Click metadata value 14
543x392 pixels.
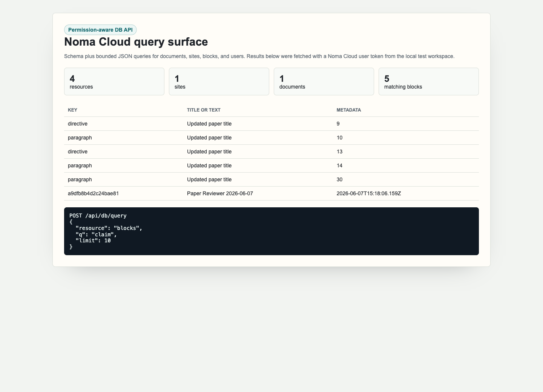tap(340, 165)
